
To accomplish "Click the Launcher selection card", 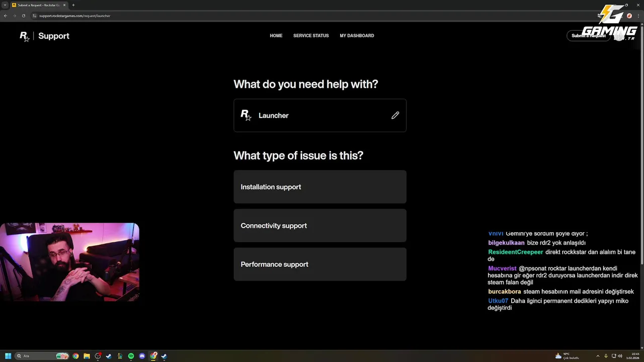I will (x=320, y=115).
